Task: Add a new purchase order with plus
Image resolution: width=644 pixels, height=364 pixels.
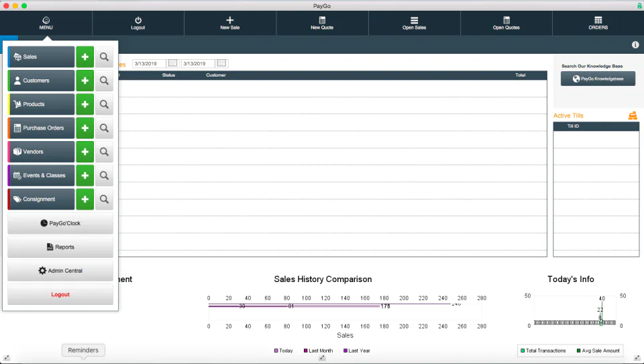Action: point(85,128)
